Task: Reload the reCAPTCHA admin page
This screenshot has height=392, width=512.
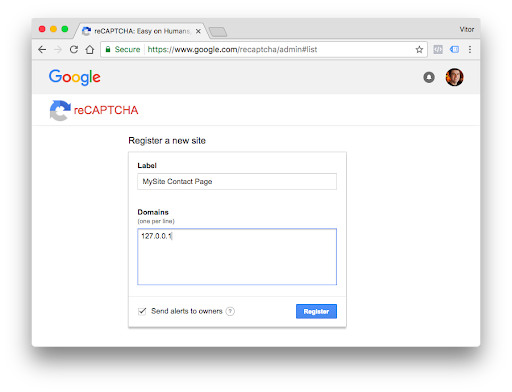Action: tap(74, 50)
